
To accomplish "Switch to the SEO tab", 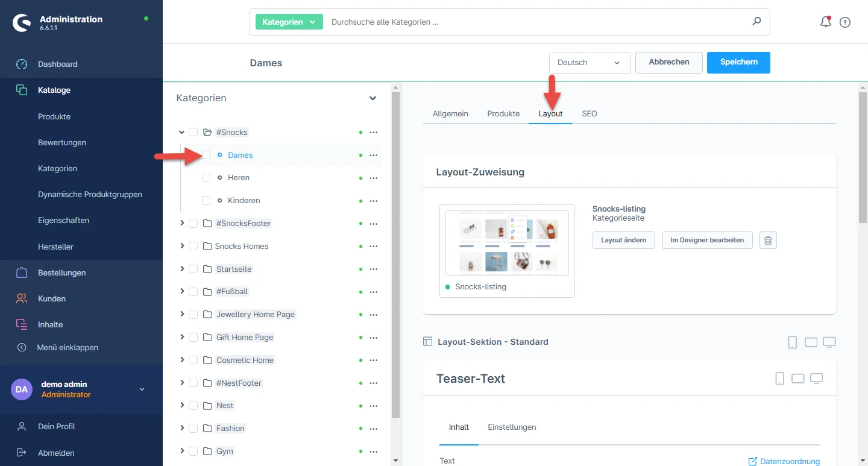I will tap(589, 113).
